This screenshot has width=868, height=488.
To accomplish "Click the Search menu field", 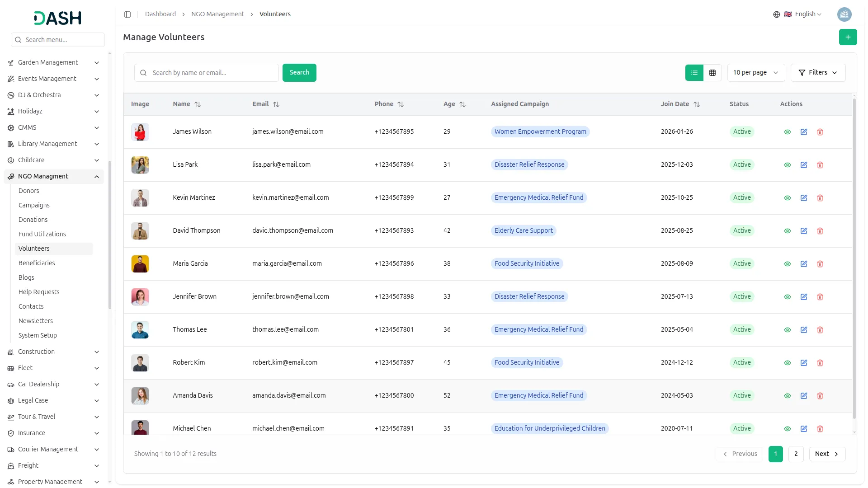I will (x=58, y=40).
